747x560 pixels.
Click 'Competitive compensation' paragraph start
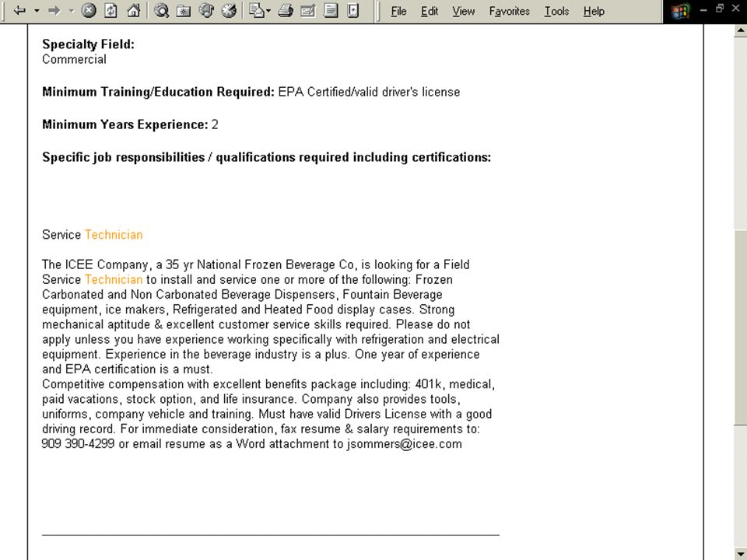pyautogui.click(x=112, y=384)
